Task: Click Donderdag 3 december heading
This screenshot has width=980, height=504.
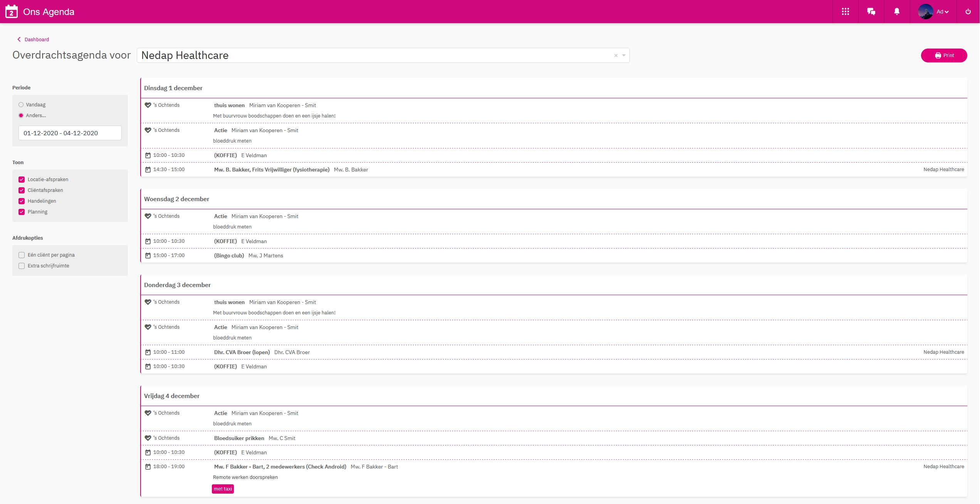Action: (177, 285)
